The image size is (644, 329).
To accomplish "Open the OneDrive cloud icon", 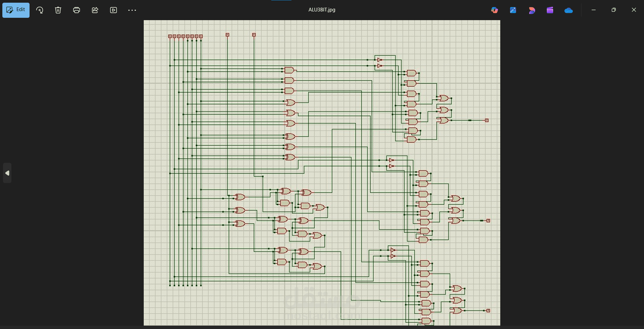I will [x=568, y=10].
